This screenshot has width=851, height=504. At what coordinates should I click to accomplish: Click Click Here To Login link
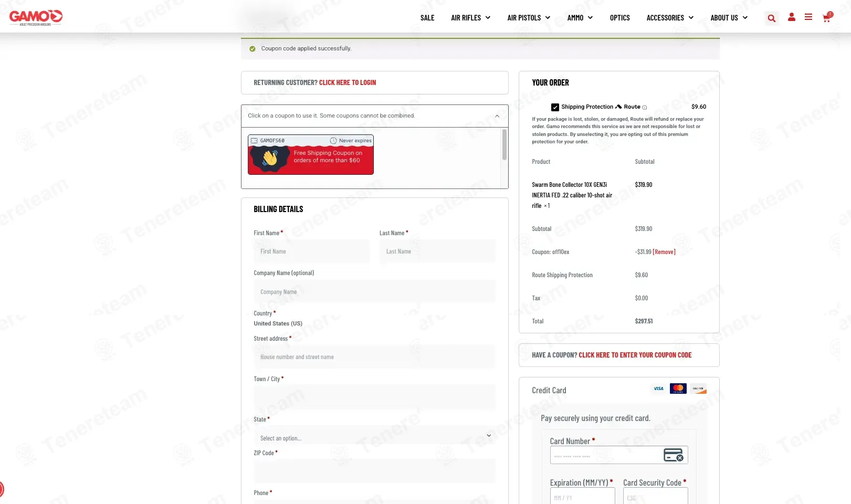click(348, 83)
